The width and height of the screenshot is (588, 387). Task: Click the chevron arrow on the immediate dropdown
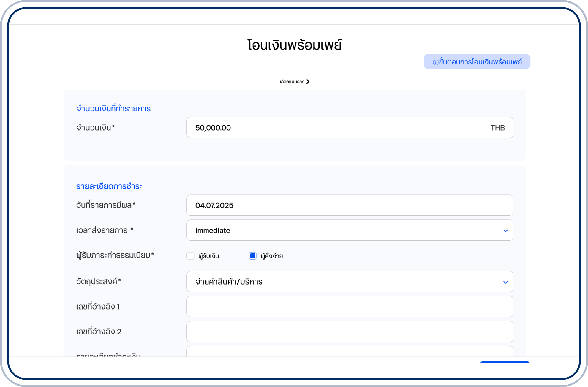point(505,231)
